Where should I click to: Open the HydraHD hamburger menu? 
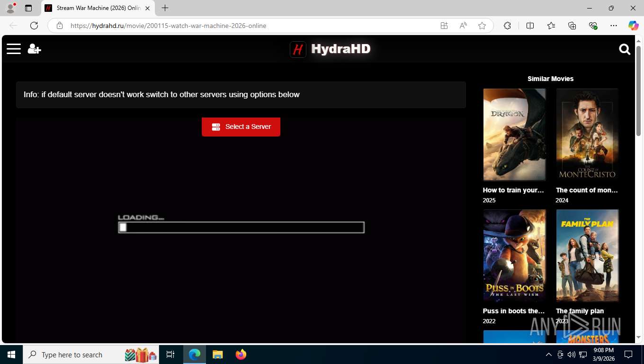[14, 49]
